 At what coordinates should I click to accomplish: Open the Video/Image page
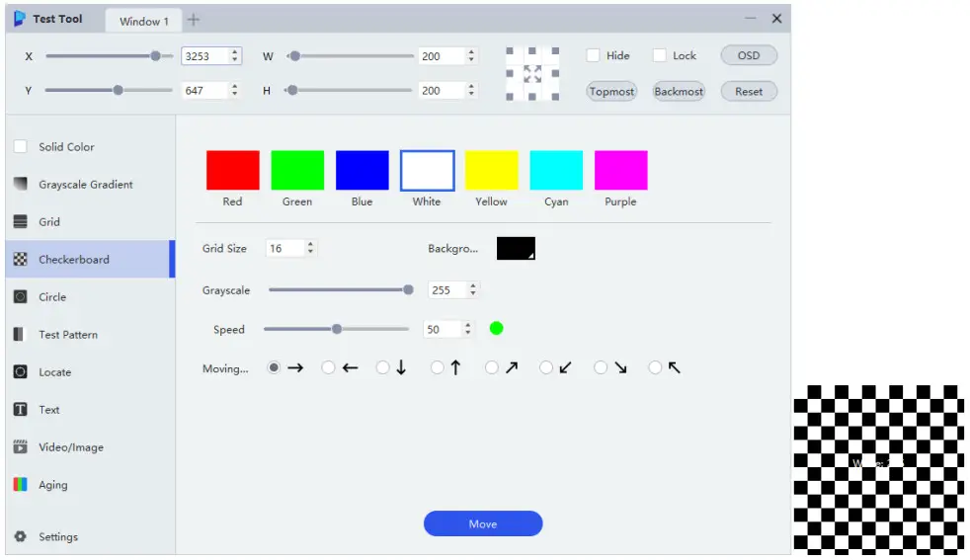90,446
